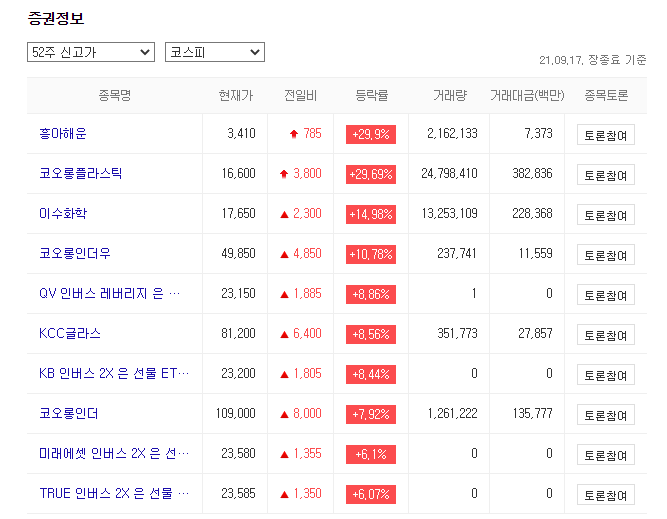The image size is (667, 519).
Task: Click the +14.98% change badge
Action: [371, 214]
